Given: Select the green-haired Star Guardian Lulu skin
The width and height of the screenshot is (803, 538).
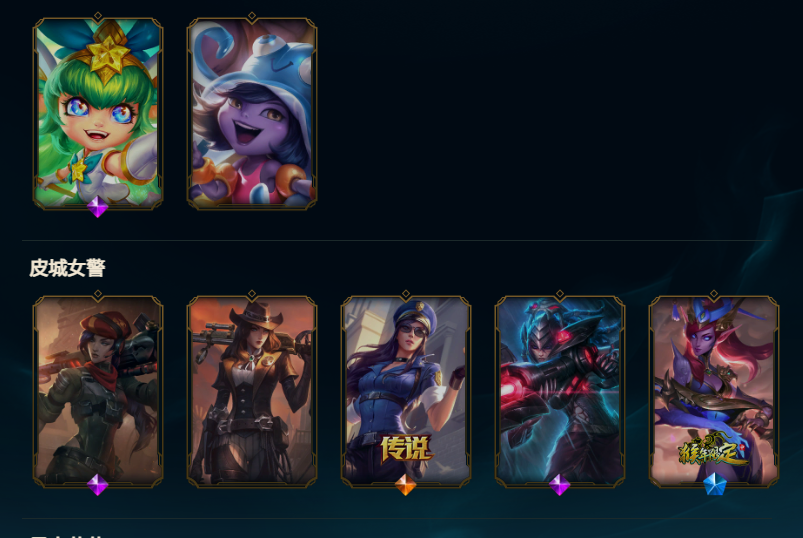Looking at the screenshot, I should coord(98,114).
